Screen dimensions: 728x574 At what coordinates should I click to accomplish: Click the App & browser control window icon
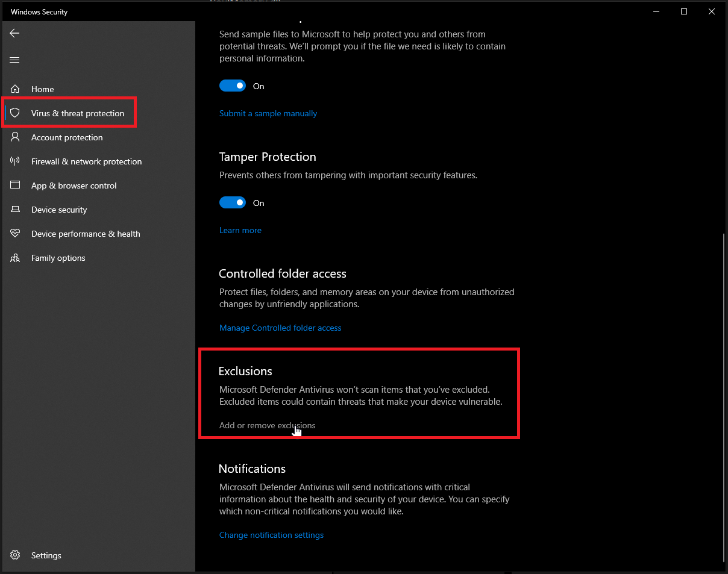tap(16, 185)
